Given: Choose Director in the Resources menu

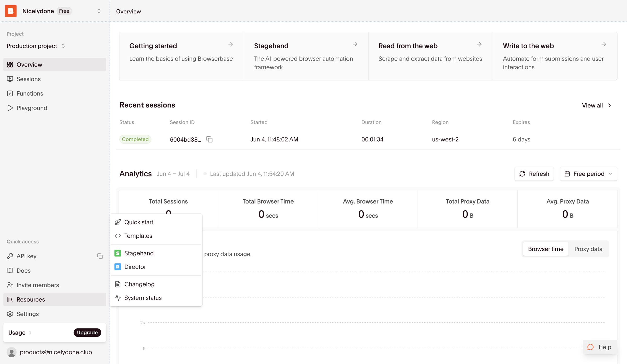Looking at the screenshot, I should pos(156,267).
